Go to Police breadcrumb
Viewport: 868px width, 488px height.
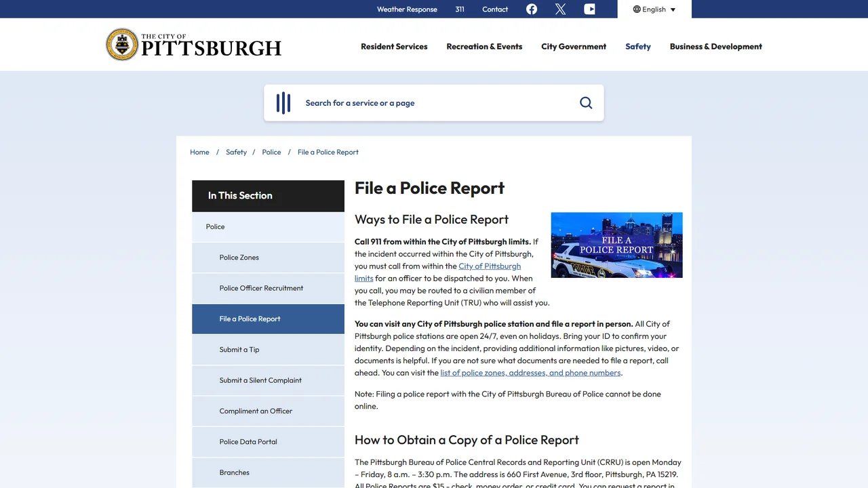271,152
